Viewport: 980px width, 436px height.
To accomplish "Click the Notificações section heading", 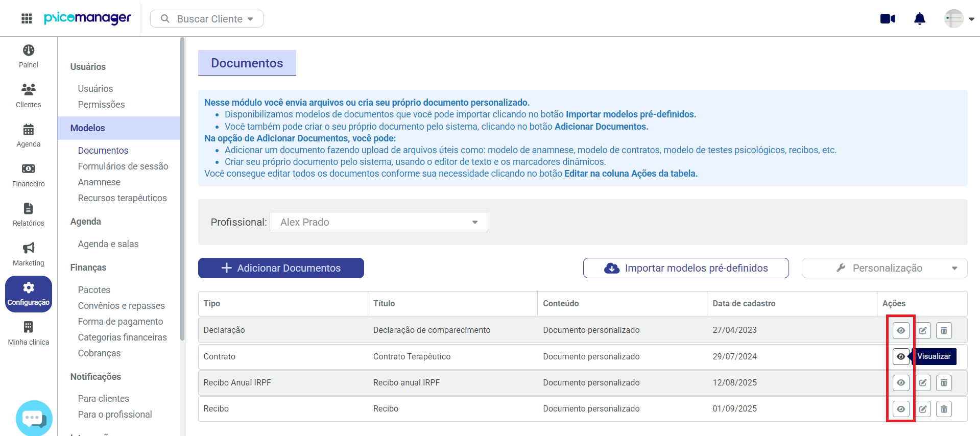I will pyautogui.click(x=95, y=377).
